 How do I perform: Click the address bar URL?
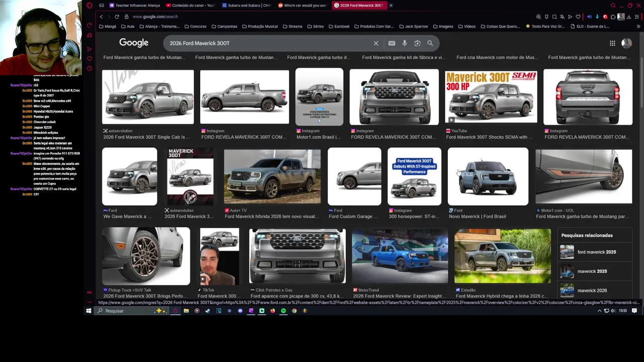[x=155, y=17]
